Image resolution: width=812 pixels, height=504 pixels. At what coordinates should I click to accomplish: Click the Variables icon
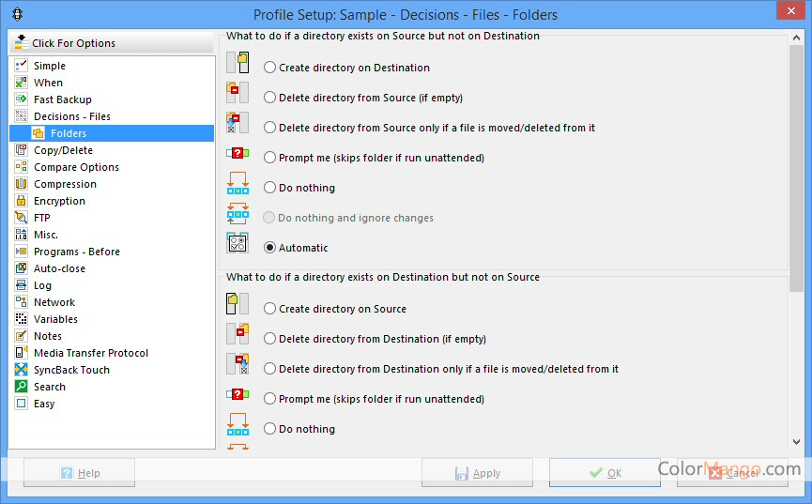click(22, 319)
